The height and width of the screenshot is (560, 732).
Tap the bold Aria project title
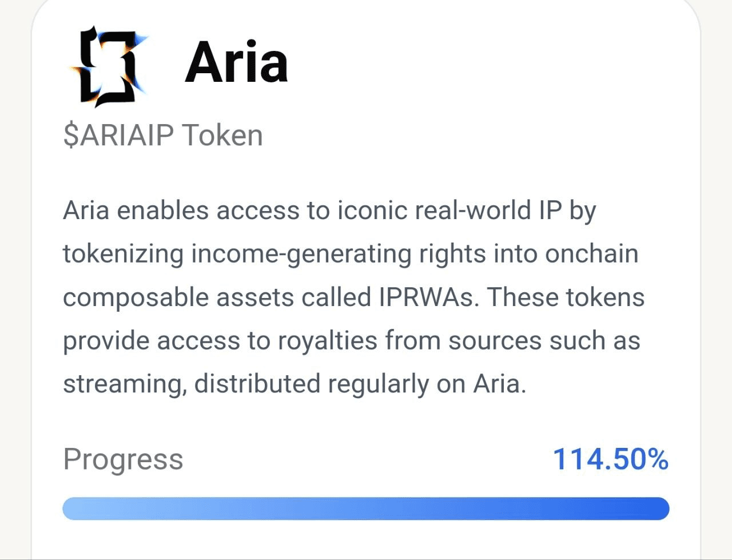pyautogui.click(x=236, y=63)
